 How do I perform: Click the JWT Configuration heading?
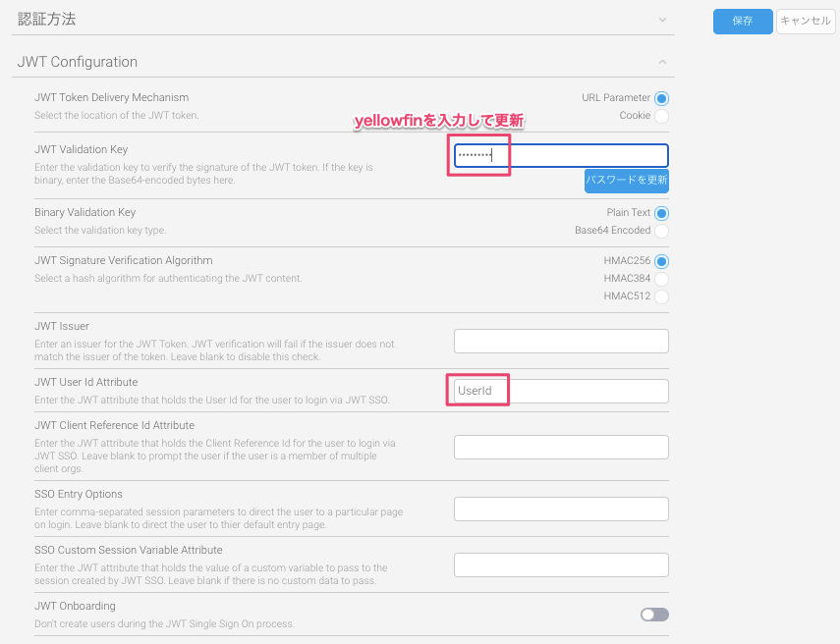pyautogui.click(x=78, y=62)
